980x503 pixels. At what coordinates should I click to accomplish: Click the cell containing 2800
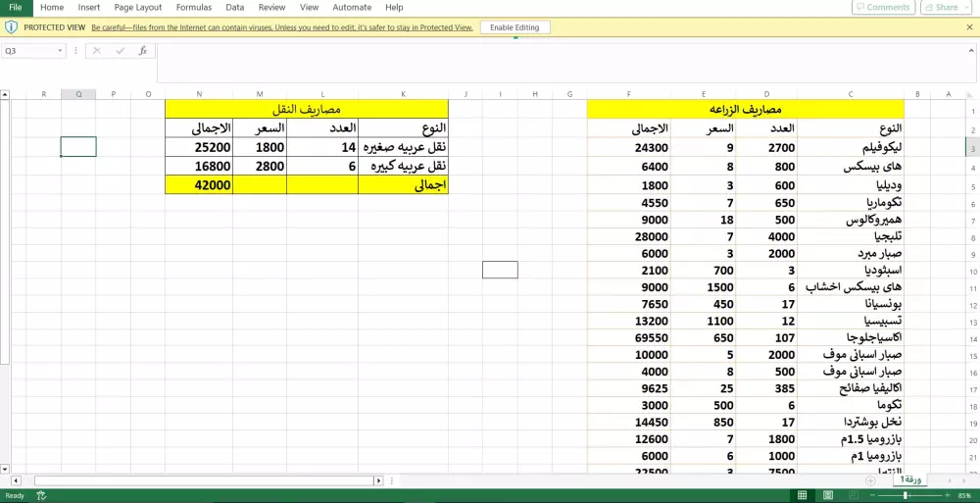(x=260, y=167)
